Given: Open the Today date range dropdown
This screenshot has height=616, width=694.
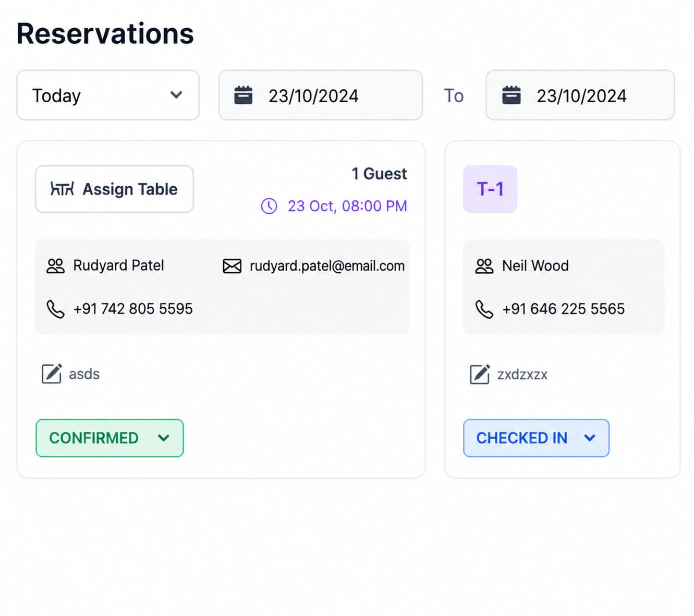Looking at the screenshot, I should (x=108, y=95).
